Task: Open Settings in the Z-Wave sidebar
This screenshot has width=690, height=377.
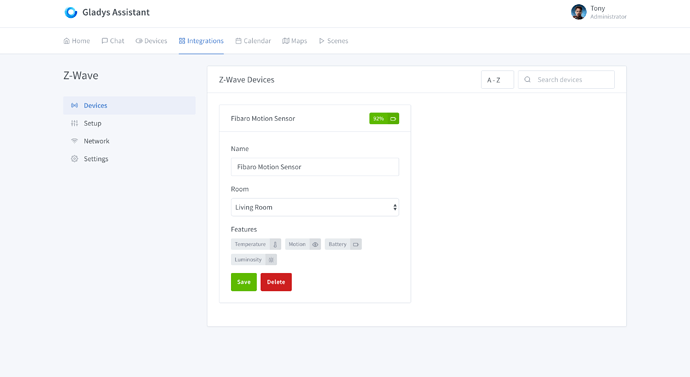Action: coord(129,159)
